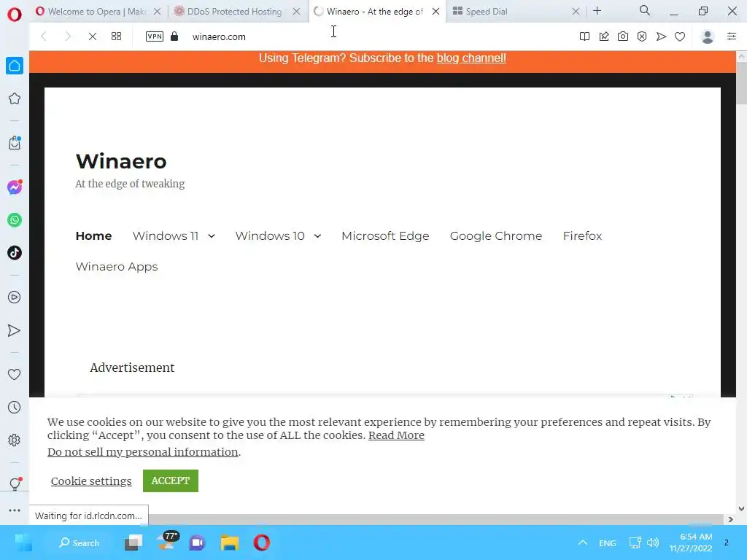The width and height of the screenshot is (747, 560).
Task: Open the Telegram blog channel link
Action: (471, 58)
